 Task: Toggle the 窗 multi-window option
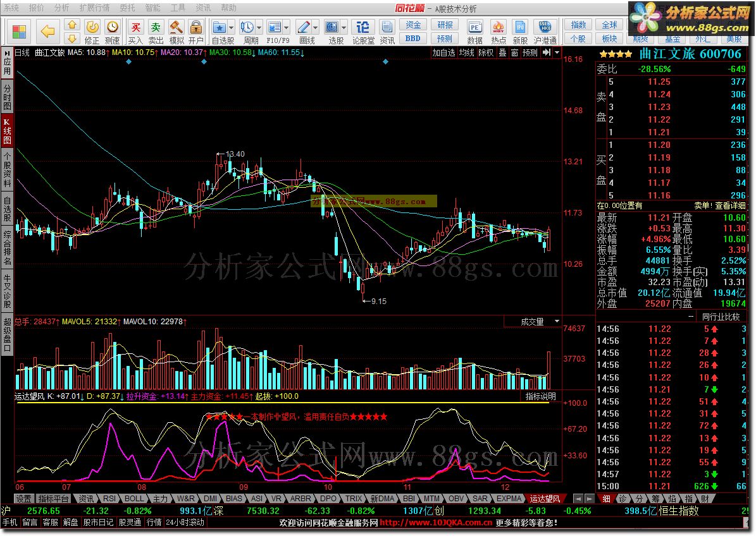point(514,52)
